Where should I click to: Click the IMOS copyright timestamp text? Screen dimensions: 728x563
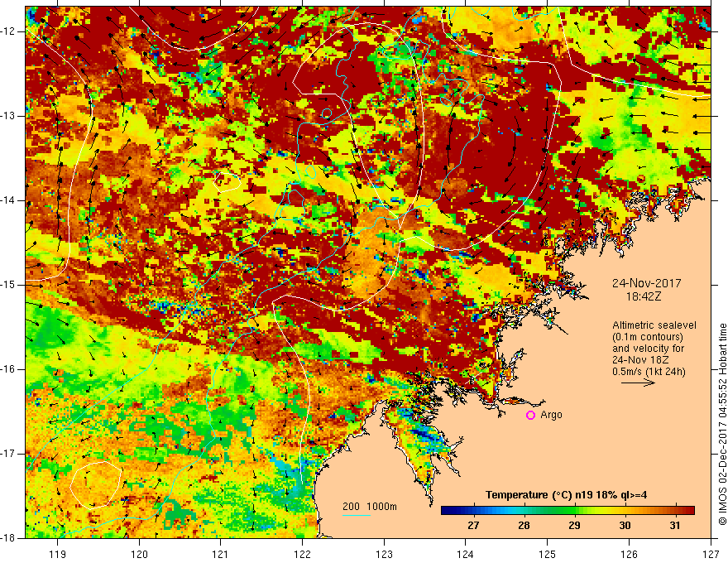point(722,424)
